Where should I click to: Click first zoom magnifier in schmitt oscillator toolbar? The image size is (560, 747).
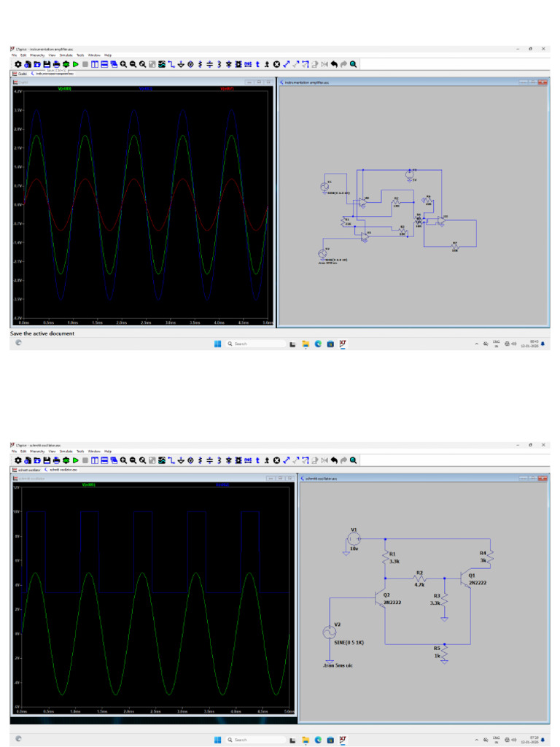pyautogui.click(x=123, y=460)
